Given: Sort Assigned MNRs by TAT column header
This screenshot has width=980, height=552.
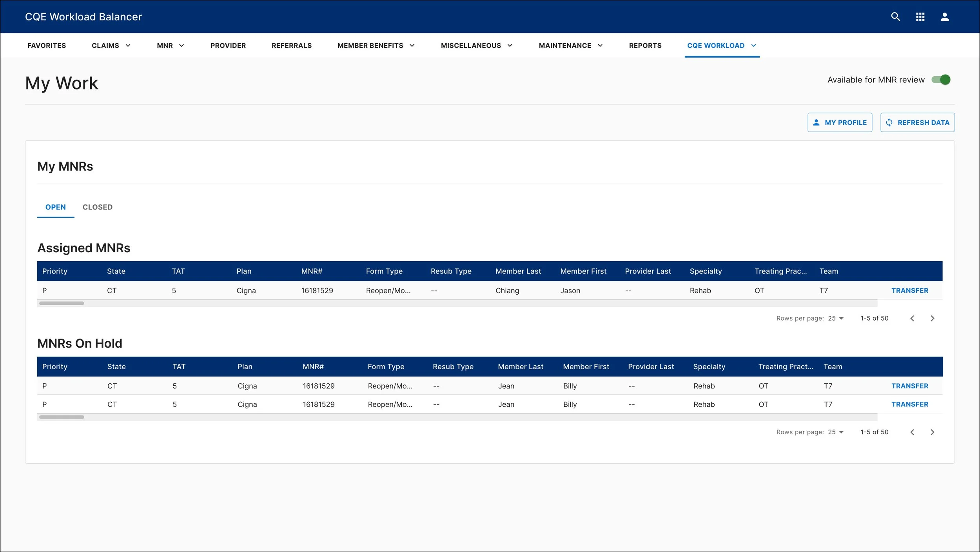Looking at the screenshot, I should tap(178, 271).
